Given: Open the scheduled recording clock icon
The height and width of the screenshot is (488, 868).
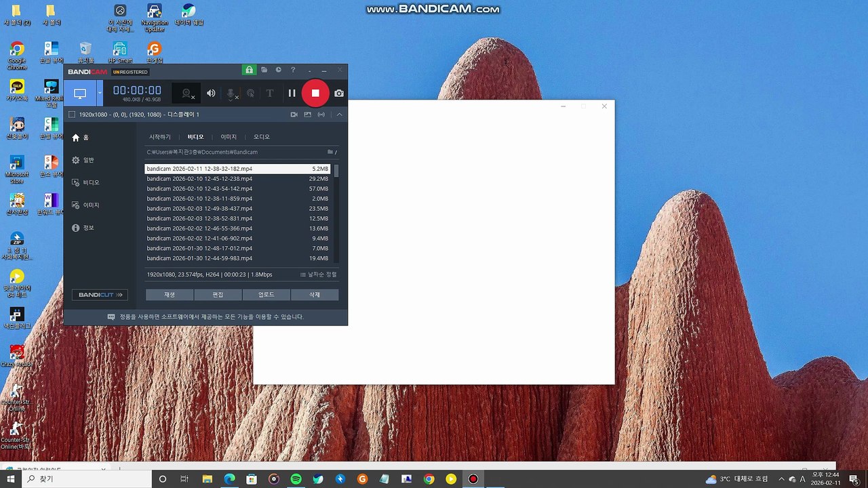Looking at the screenshot, I should tap(278, 70).
